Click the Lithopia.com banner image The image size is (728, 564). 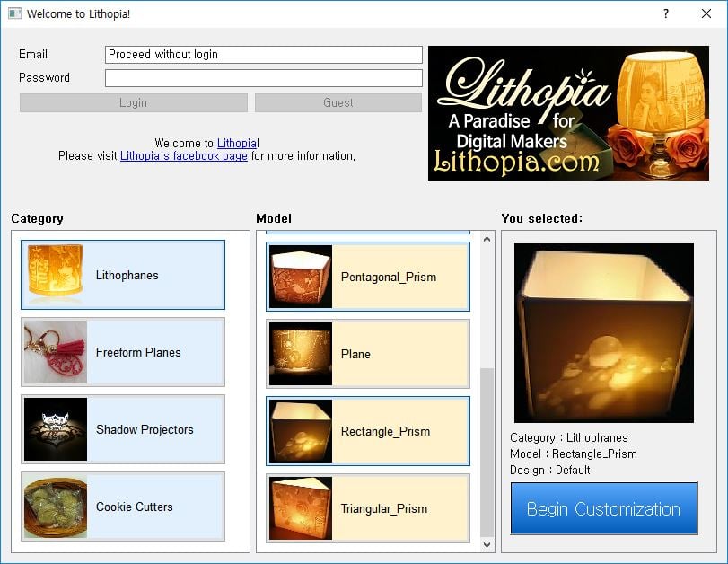click(568, 113)
